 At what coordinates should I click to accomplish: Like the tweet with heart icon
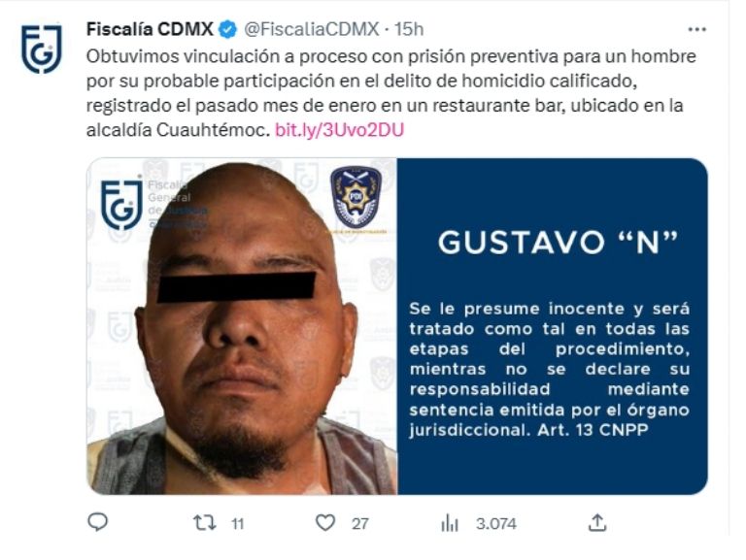pyautogui.click(x=325, y=523)
